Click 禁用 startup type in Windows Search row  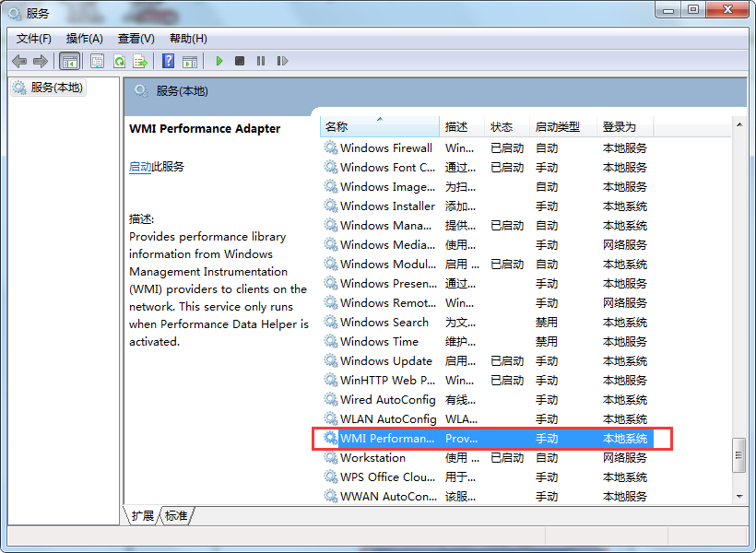547,322
